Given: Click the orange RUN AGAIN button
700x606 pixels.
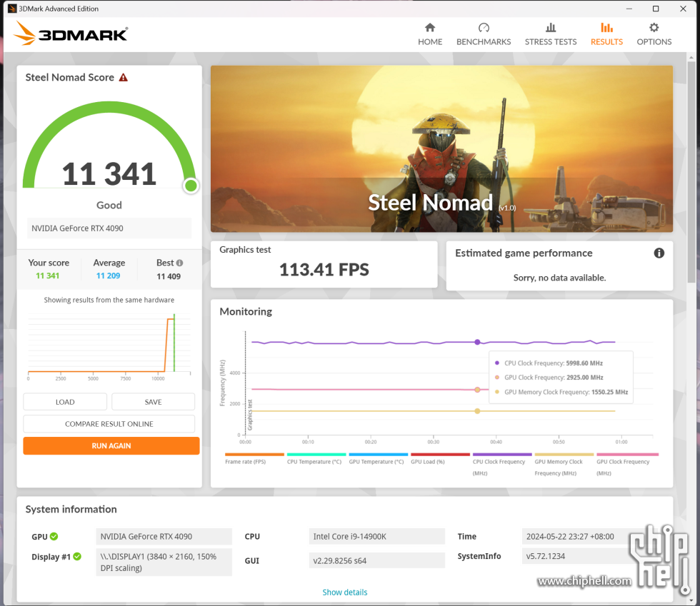Looking at the screenshot, I should point(111,445).
